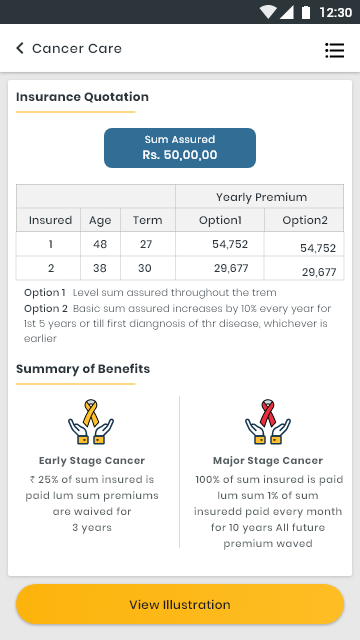
Task: Tap the Age value 48 in row 1
Action: click(100, 244)
